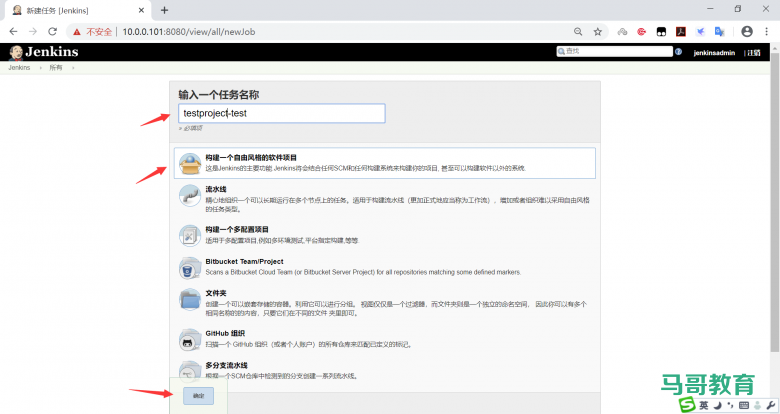
Task: Click the browser address bar URL
Action: [189, 31]
